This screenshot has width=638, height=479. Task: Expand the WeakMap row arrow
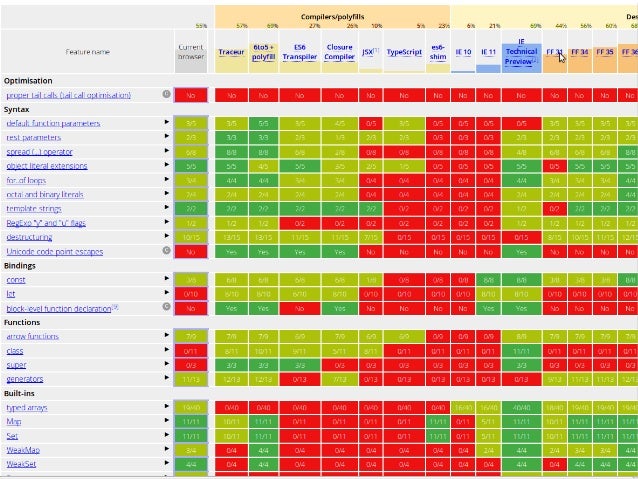click(x=166, y=448)
